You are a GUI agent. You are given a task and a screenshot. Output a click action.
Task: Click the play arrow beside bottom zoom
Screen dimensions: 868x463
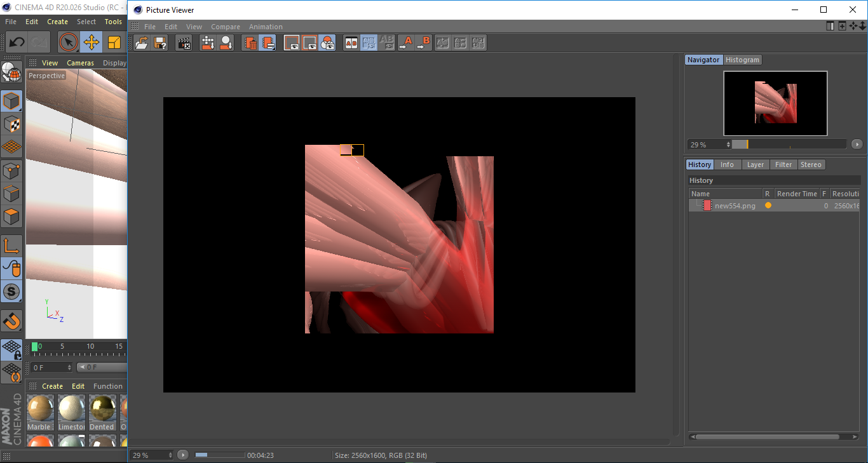tap(183, 455)
